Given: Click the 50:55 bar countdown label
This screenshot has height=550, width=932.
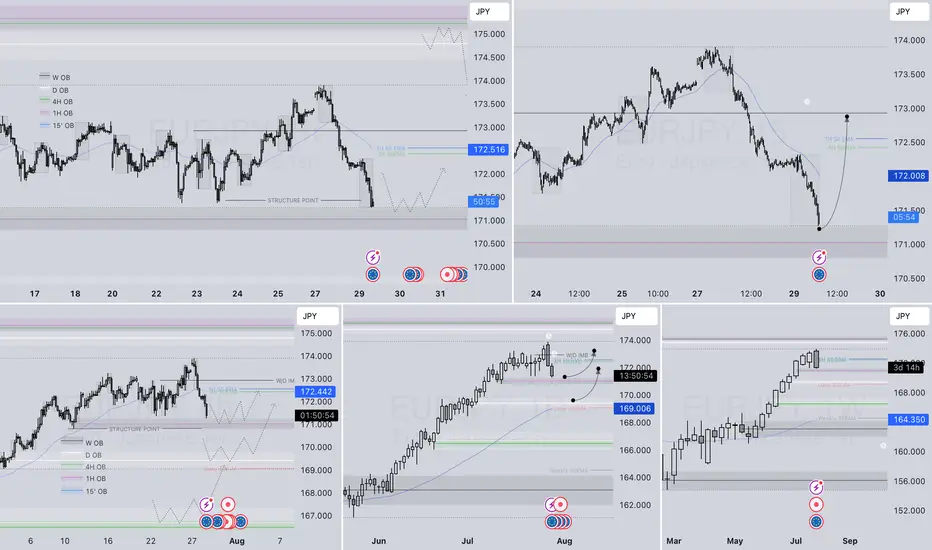Looking at the screenshot, I should (483, 202).
